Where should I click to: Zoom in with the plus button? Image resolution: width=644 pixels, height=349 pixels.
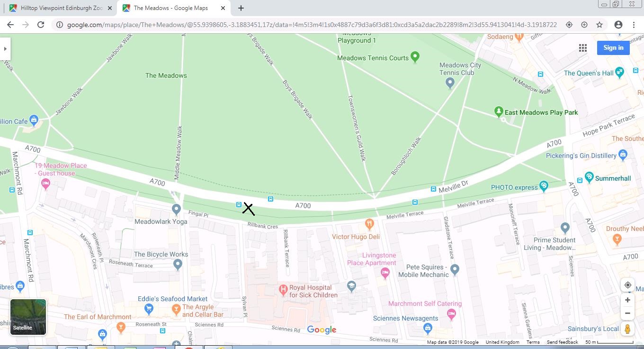[627, 300]
